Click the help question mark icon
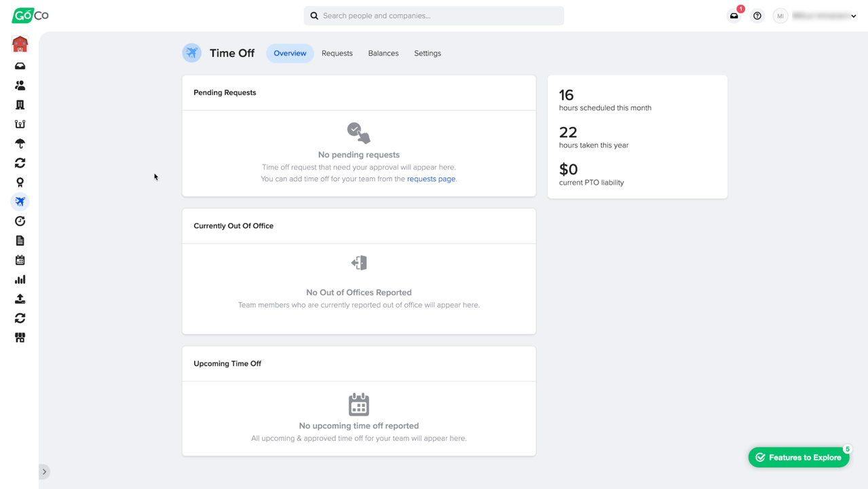The image size is (868, 489). [757, 16]
